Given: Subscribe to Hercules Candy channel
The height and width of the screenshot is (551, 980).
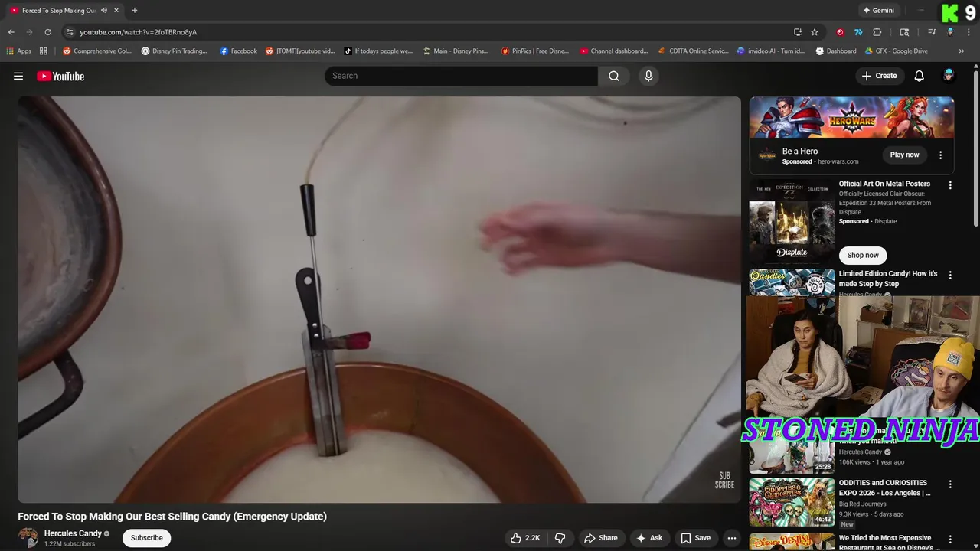Looking at the screenshot, I should click(146, 538).
